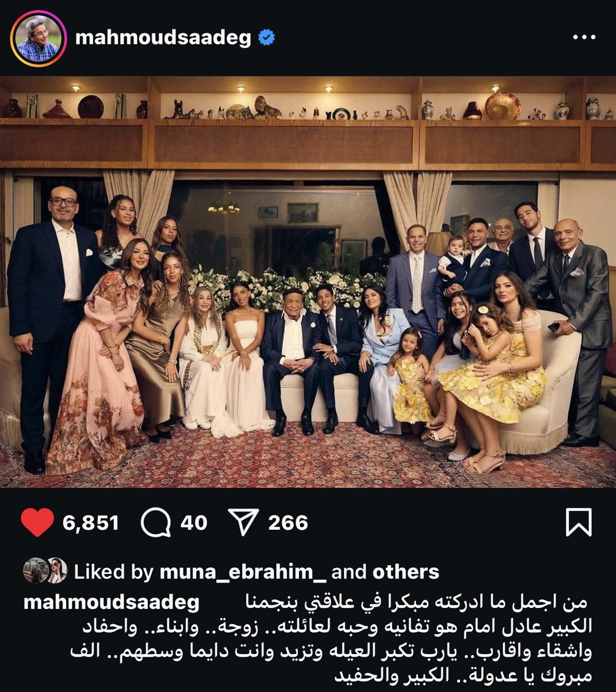Click the 'Liked by' text

coord(113,572)
